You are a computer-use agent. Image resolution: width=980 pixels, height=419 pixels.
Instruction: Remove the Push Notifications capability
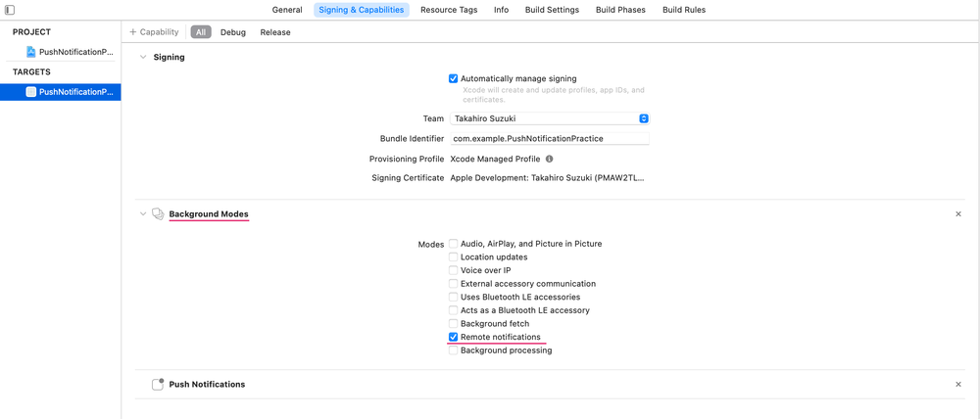(x=957, y=385)
